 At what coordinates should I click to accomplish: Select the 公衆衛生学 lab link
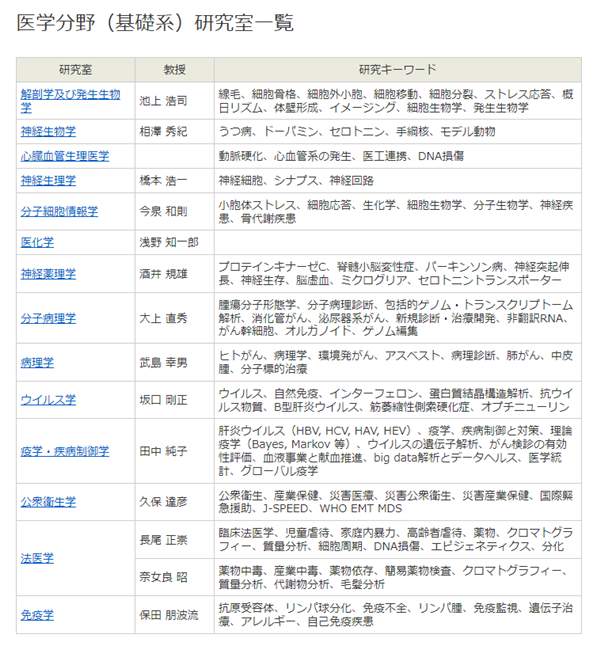coord(48,501)
